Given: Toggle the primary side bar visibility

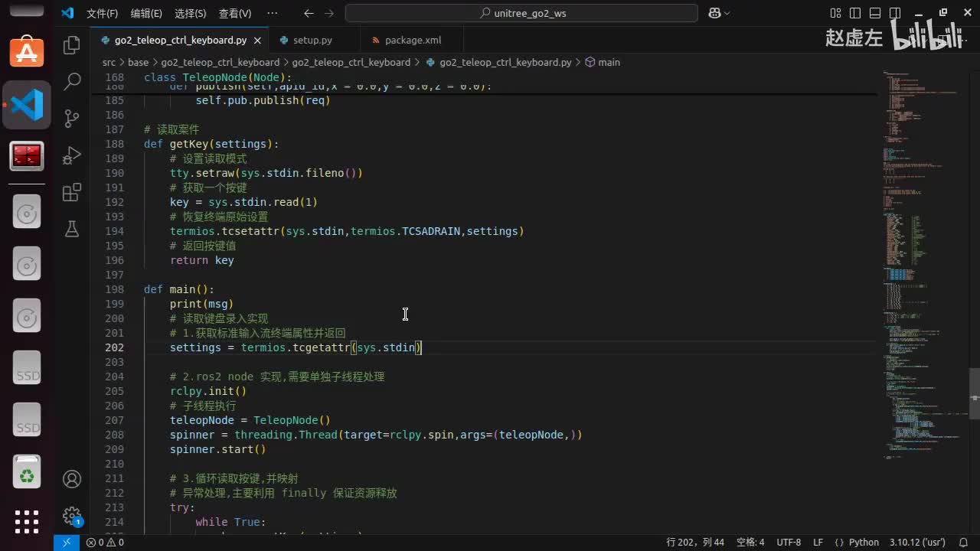Looking at the screenshot, I should coord(855,13).
